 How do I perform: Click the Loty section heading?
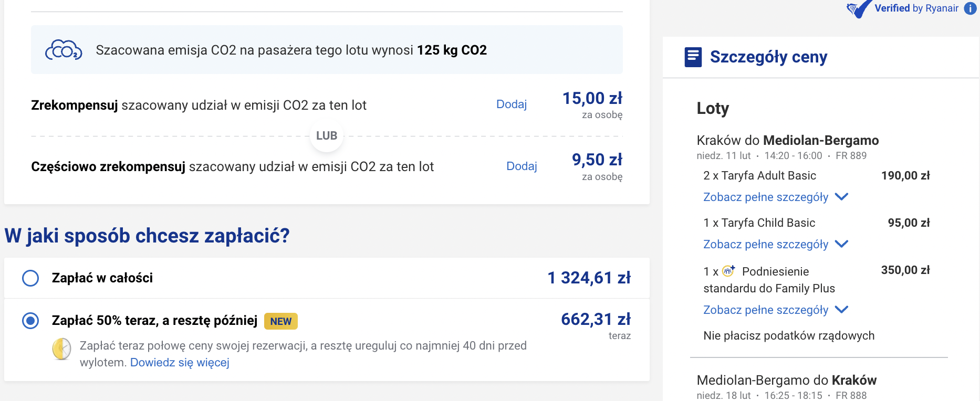pos(713,108)
